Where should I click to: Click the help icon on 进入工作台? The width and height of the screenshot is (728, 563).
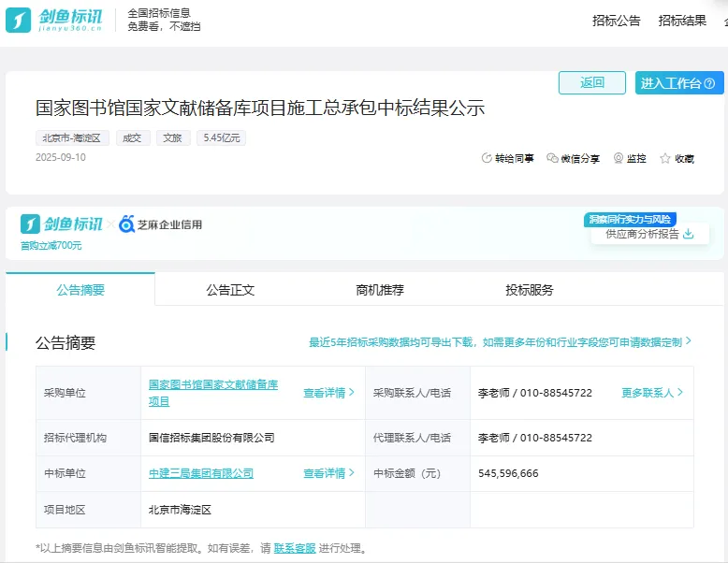pos(709,83)
